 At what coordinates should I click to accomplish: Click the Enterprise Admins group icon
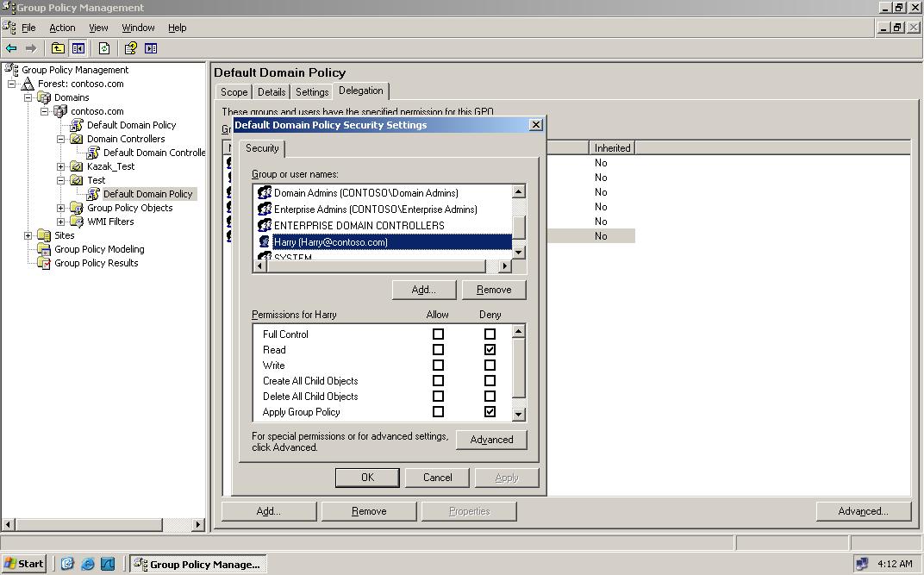click(265, 209)
